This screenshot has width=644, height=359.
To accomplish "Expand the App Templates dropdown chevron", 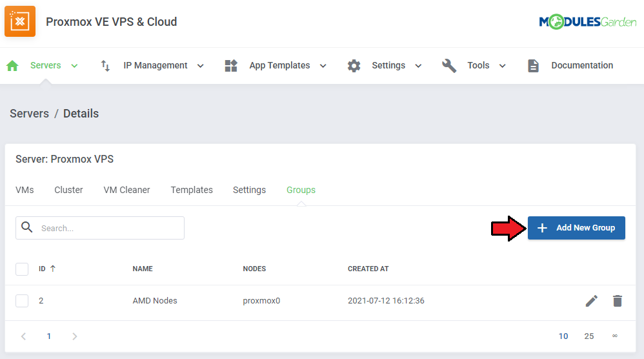I will click(323, 66).
